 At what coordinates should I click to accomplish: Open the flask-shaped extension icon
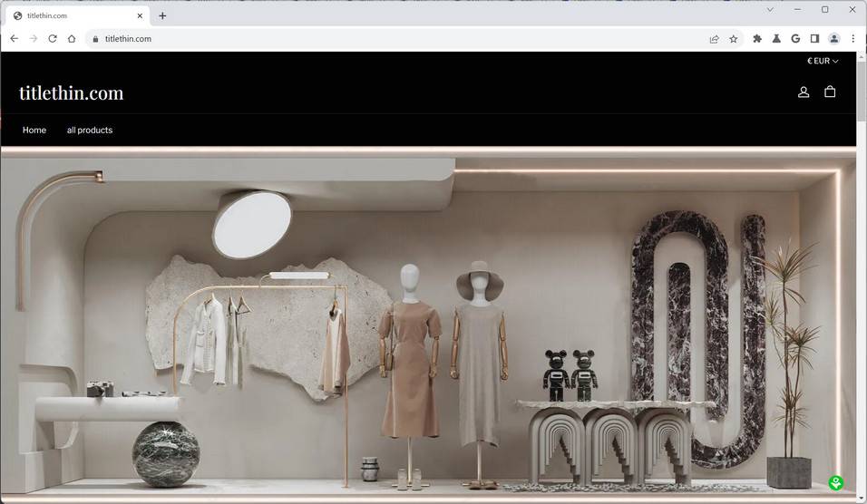coord(776,39)
